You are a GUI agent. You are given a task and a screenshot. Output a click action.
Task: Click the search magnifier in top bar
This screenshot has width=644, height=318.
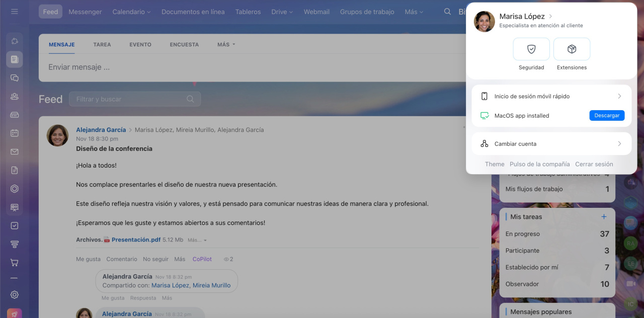click(447, 12)
